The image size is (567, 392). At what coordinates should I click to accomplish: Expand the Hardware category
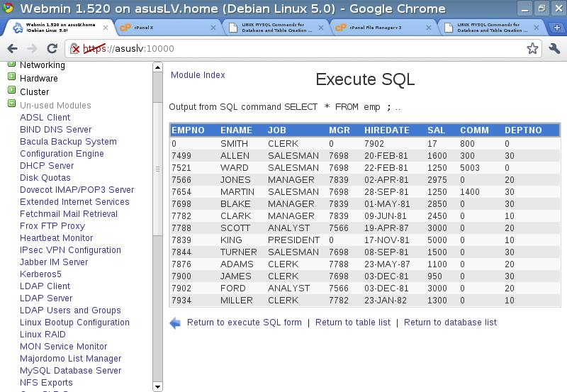[x=11, y=78]
